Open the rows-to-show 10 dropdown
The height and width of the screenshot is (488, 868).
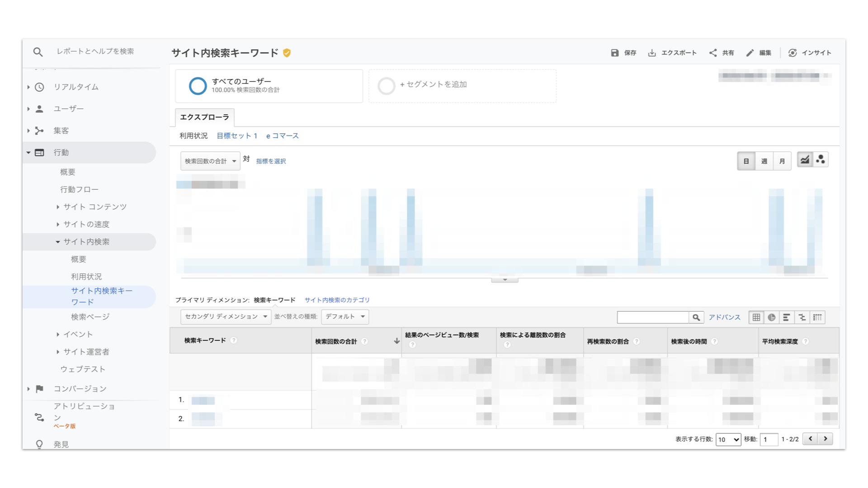point(728,439)
